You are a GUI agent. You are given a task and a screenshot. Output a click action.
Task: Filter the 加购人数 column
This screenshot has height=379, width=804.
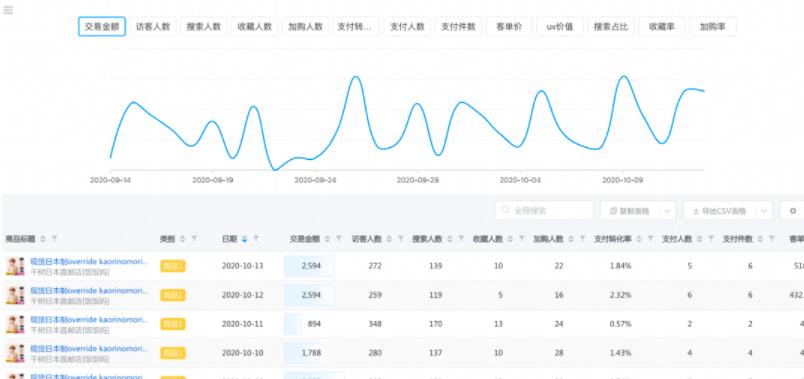tap(582, 239)
